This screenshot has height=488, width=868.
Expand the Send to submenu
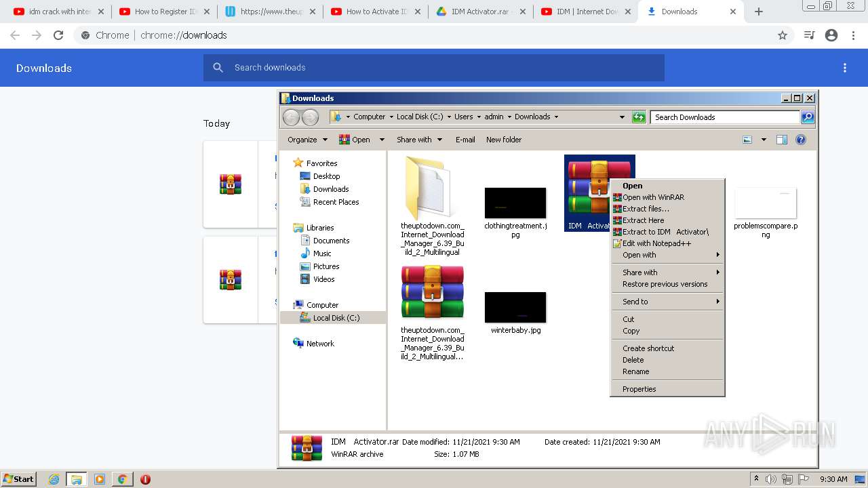click(667, 302)
